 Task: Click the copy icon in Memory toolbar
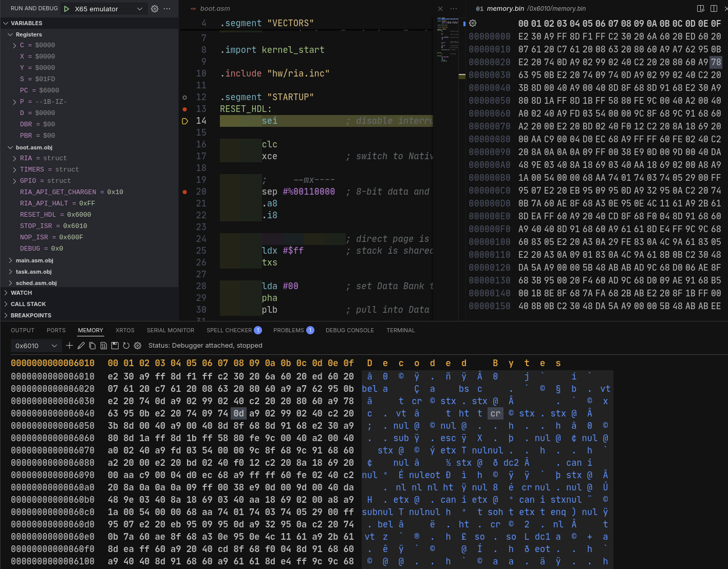(92, 346)
